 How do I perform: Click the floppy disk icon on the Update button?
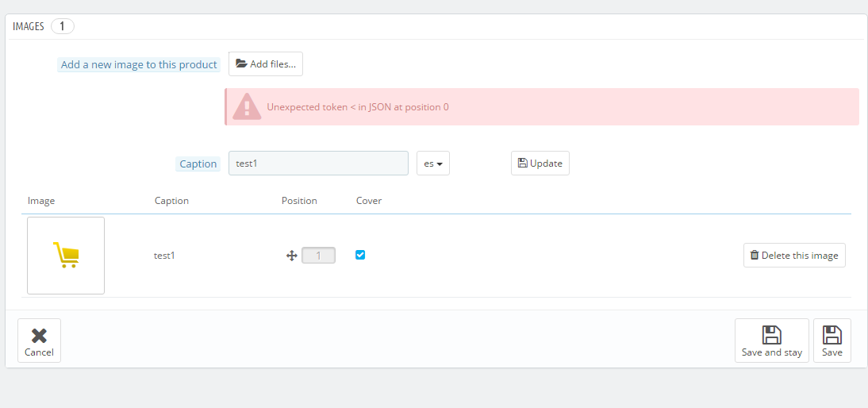pos(522,164)
